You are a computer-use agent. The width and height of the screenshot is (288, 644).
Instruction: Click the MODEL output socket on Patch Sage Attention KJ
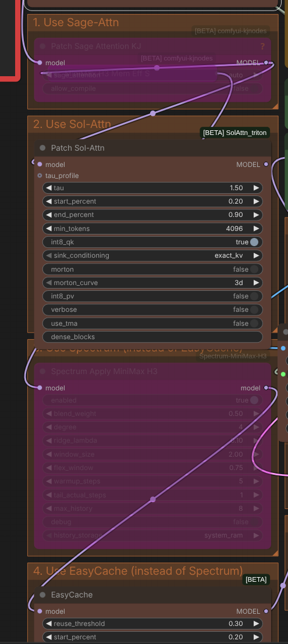click(266, 63)
